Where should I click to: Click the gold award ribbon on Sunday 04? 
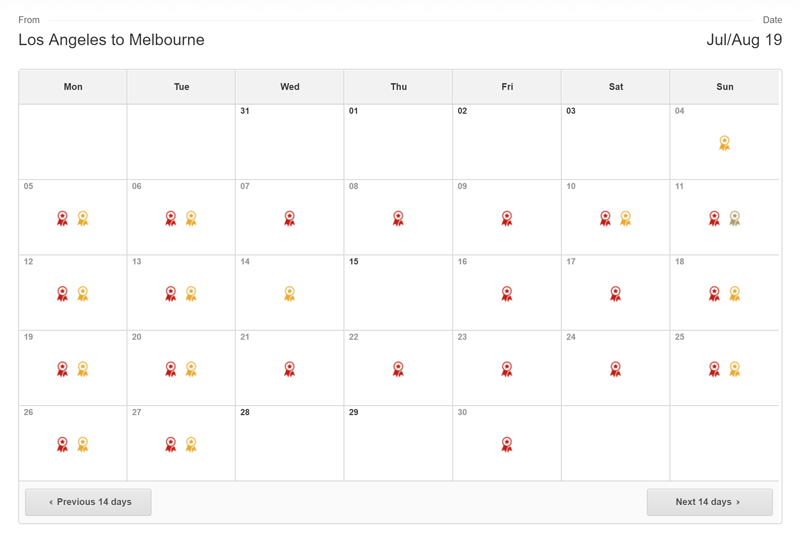point(724,143)
